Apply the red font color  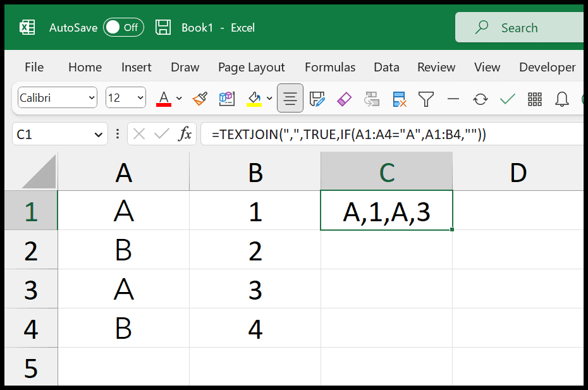(x=164, y=99)
